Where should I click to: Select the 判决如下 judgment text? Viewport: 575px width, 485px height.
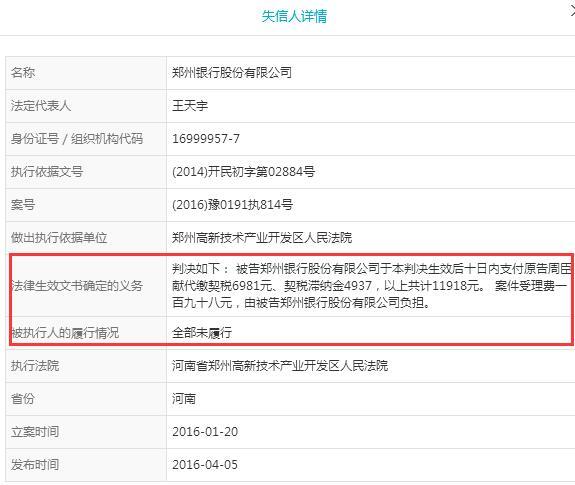coord(371,286)
